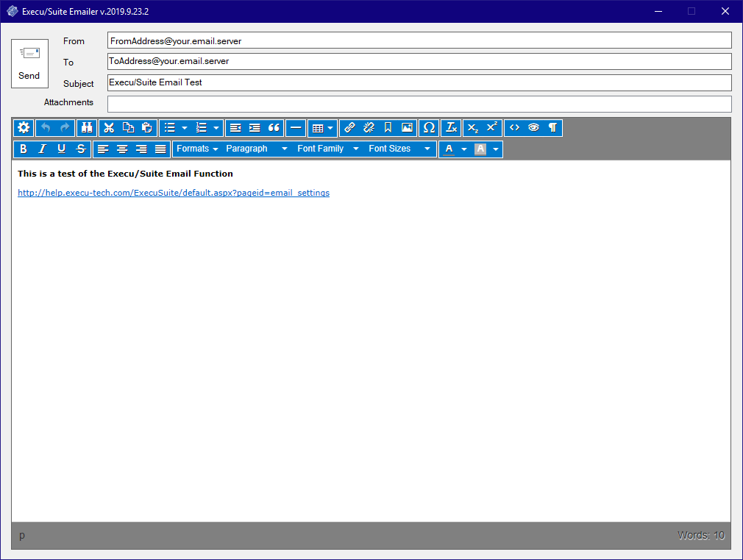This screenshot has width=743, height=560.
Task: Insert a numbered list
Action: point(202,127)
